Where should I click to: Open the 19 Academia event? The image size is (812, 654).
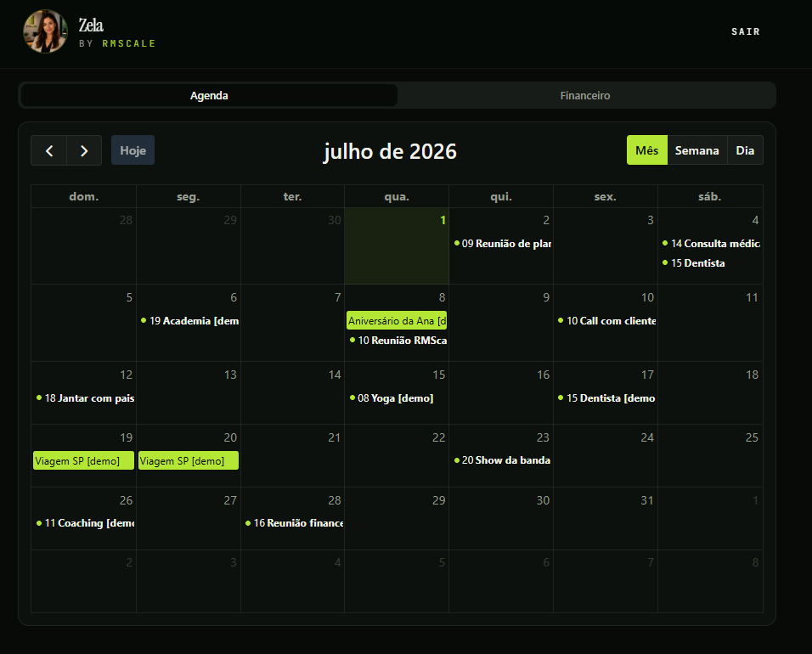tap(189, 321)
